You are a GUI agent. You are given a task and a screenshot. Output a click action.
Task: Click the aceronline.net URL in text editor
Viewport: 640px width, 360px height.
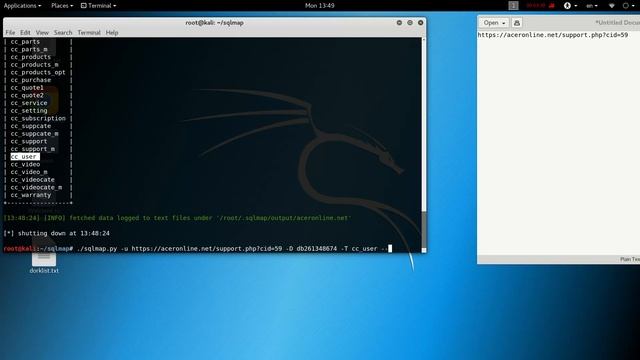pos(553,35)
